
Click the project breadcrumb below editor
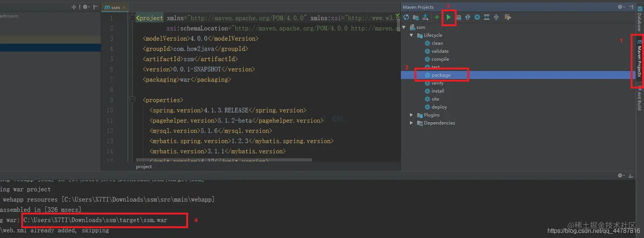[x=144, y=166]
